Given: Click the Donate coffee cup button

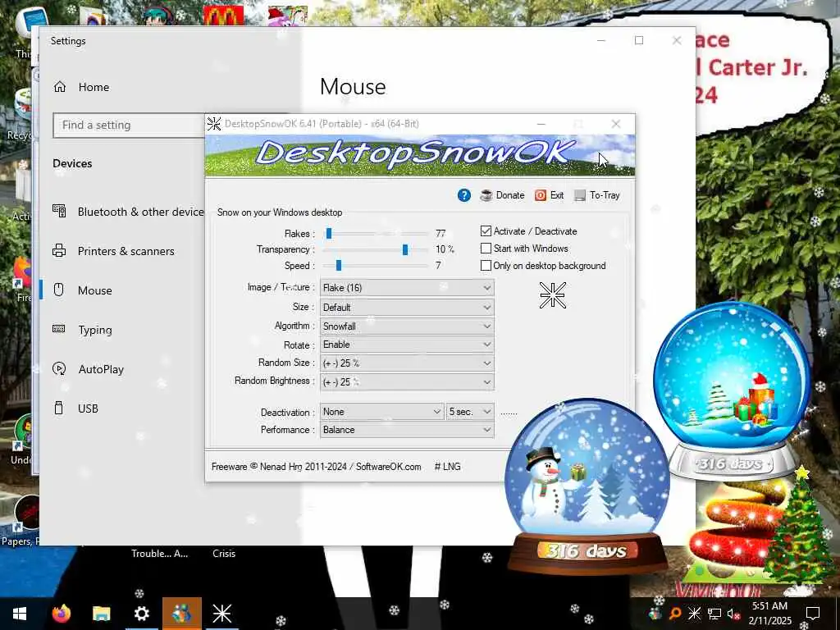Looking at the screenshot, I should (502, 195).
